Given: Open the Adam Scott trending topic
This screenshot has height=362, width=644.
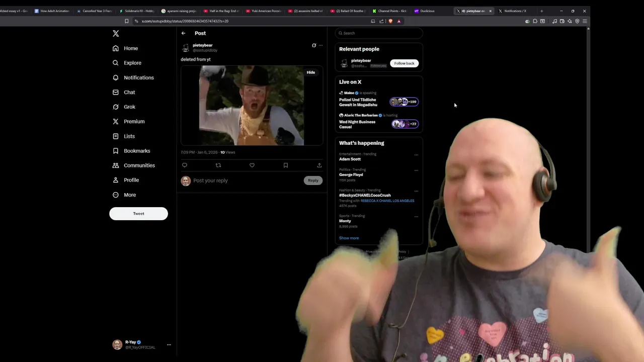Looking at the screenshot, I should pos(350,159).
